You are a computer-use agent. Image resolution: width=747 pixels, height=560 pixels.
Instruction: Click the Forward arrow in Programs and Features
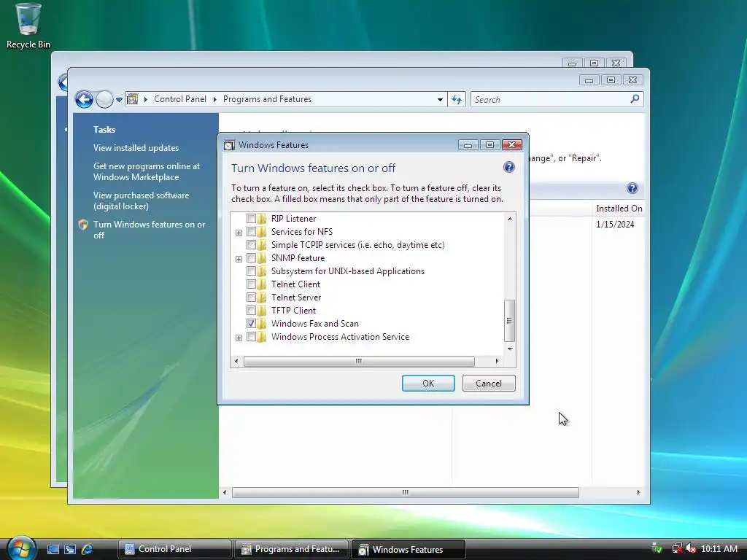104,99
